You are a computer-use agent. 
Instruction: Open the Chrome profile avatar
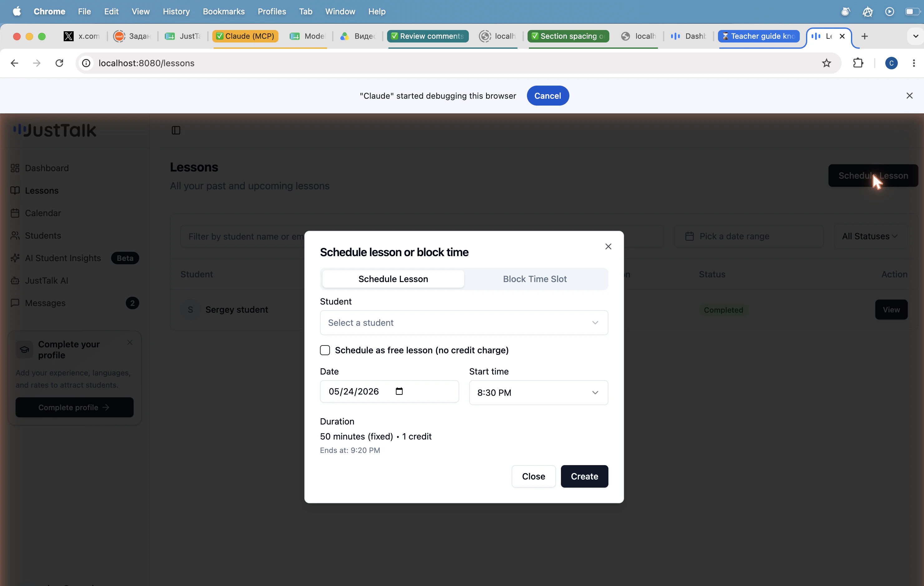pos(891,63)
